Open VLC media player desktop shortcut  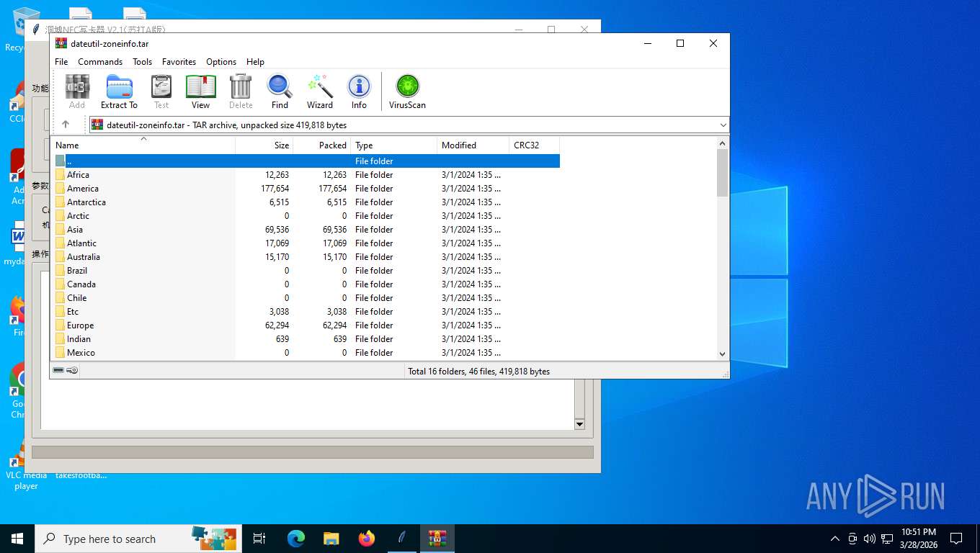coord(26,464)
